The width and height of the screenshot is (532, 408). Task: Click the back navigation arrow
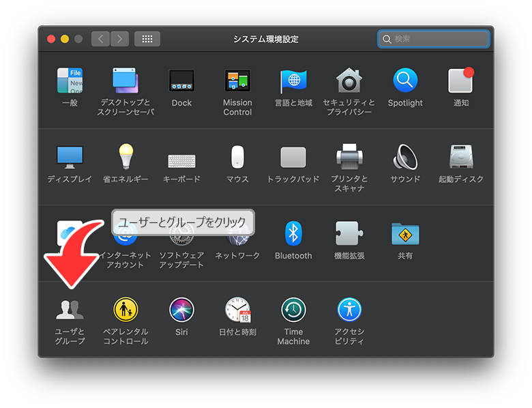coord(100,39)
